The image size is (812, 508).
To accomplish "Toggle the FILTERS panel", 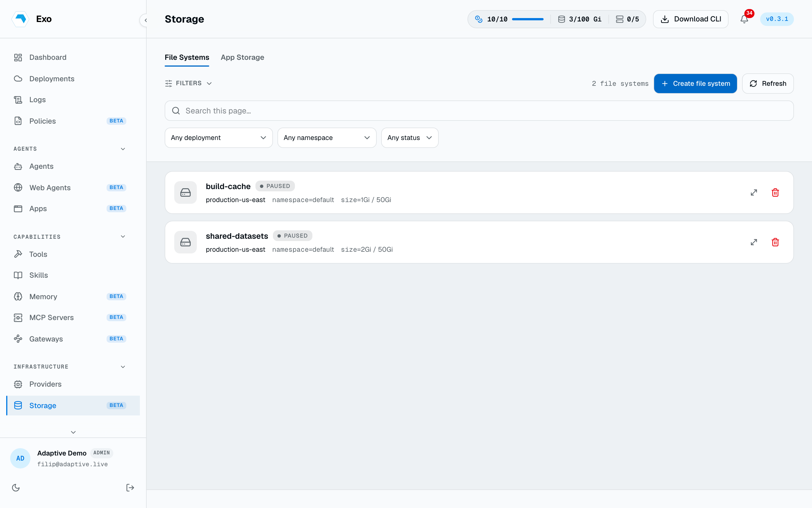I will point(188,83).
